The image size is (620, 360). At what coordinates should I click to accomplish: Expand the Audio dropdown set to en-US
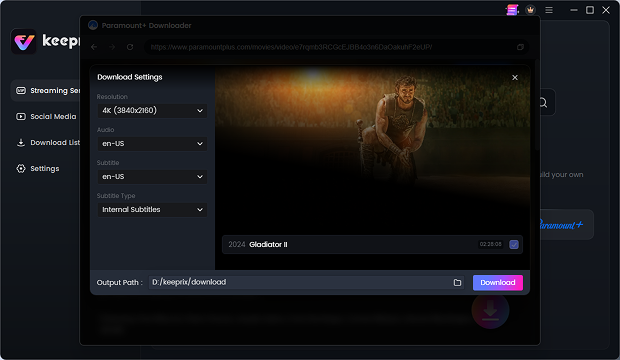(x=152, y=144)
